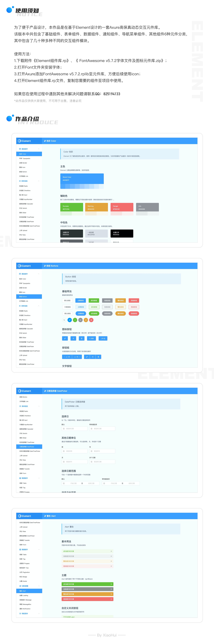
Task: Collapse 通知提醒 section on the Alert page
Action: [39, 586]
